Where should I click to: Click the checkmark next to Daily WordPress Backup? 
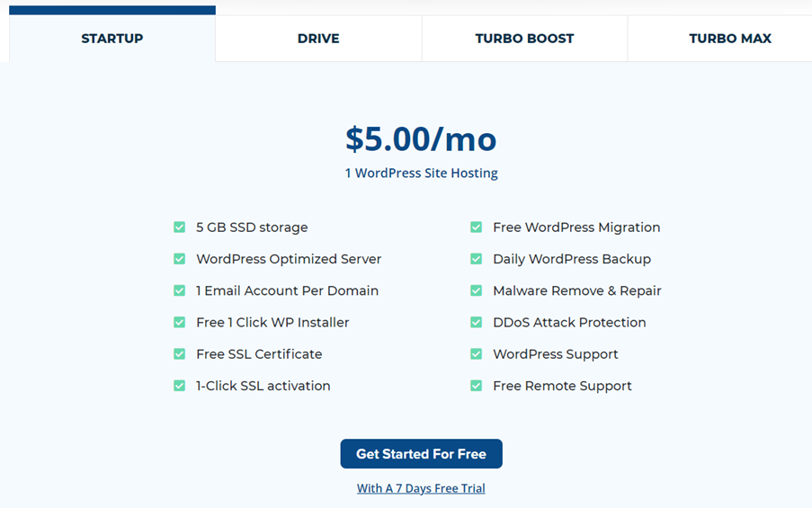pos(476,259)
